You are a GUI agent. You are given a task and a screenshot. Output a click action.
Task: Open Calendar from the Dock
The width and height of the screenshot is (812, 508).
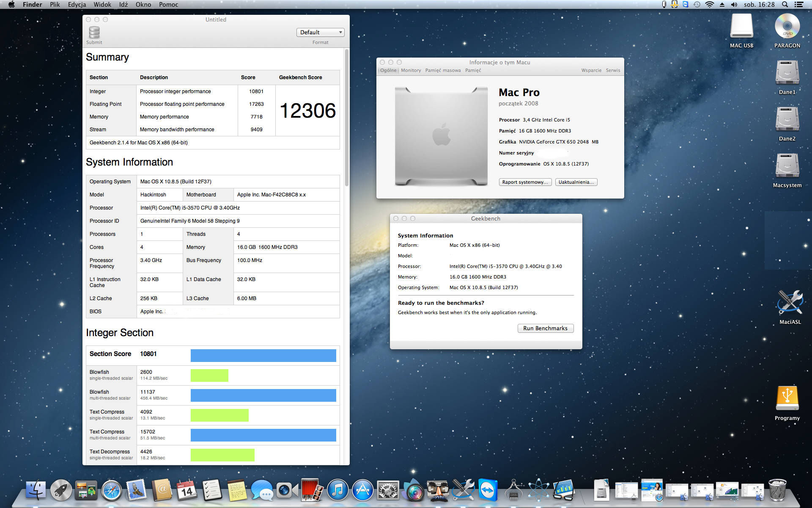[187, 490]
